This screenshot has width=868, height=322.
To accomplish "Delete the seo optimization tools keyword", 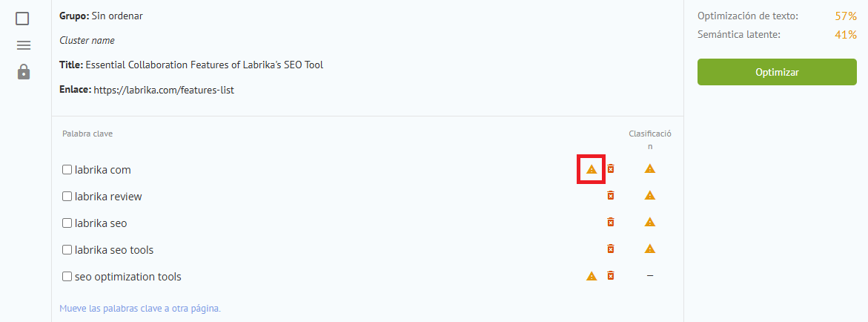I will pos(611,275).
